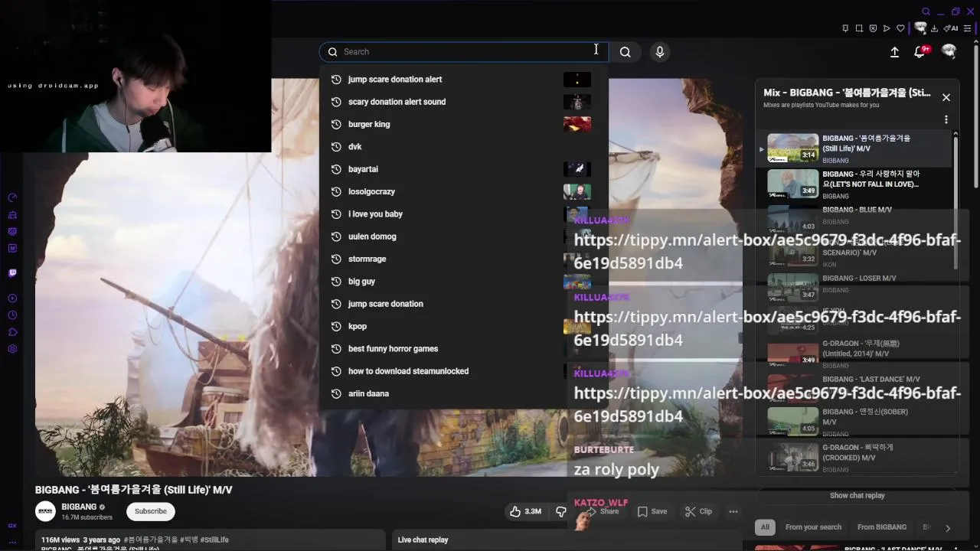Pick the 'losolgocrazy' suggestion
980x551 pixels.
point(464,191)
